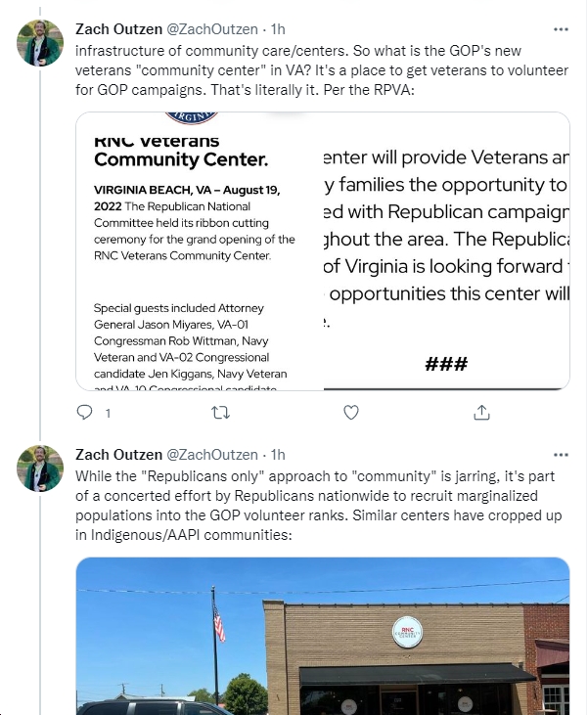Open the photo of the RNC Community Center building
The width and height of the screenshot is (588, 715).
[323, 636]
